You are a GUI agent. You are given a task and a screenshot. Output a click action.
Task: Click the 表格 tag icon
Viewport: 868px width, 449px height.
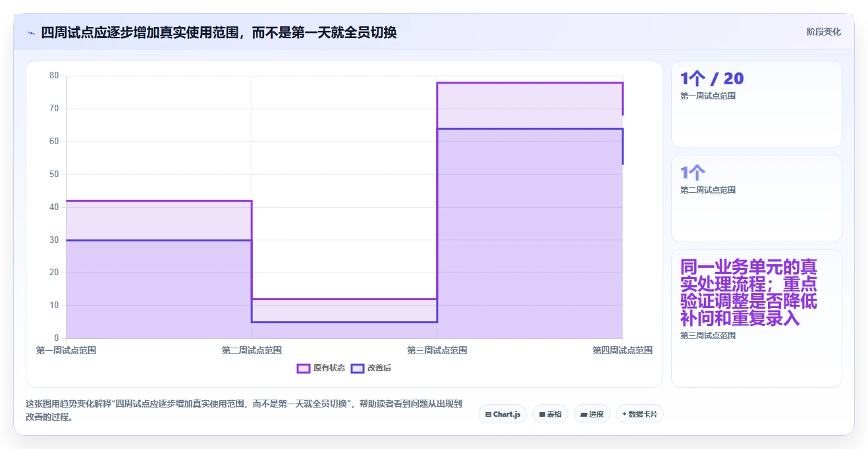pos(542,415)
